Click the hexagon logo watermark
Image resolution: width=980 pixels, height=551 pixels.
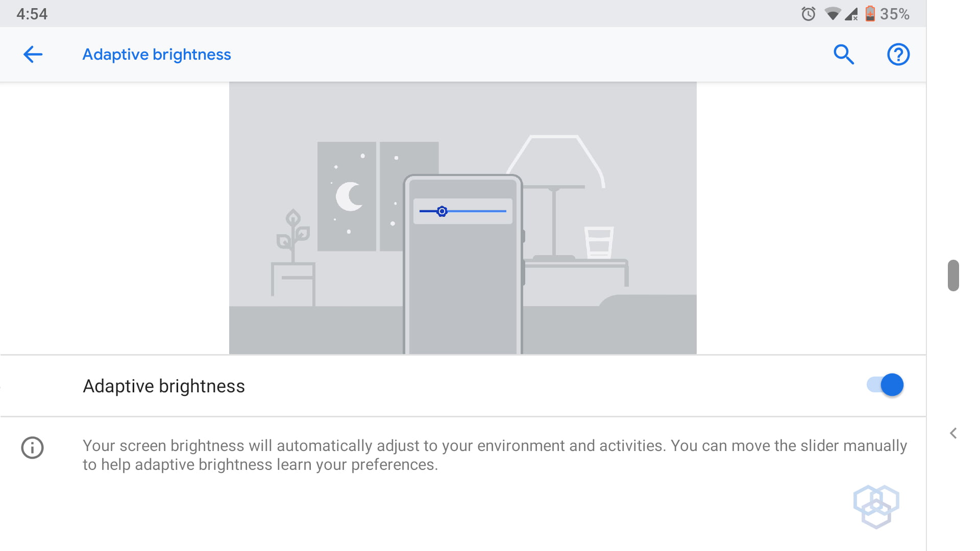coord(876,506)
